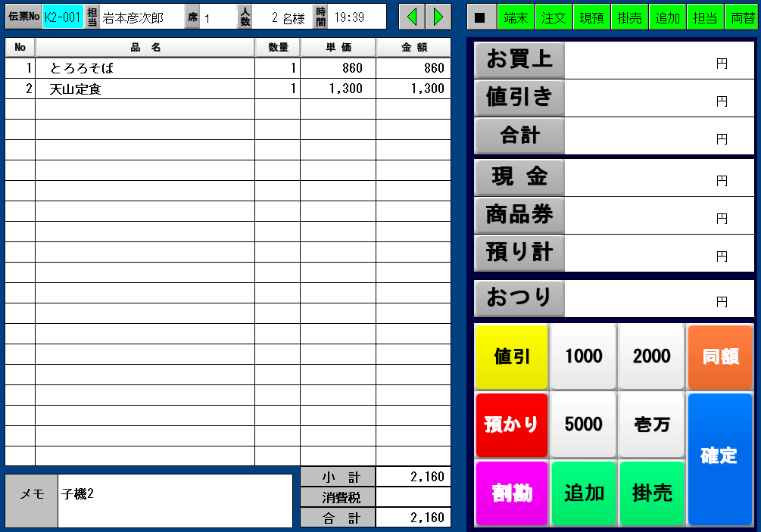Tap the 1000 yen quick amount key
The height and width of the screenshot is (532, 761).
pos(583,357)
